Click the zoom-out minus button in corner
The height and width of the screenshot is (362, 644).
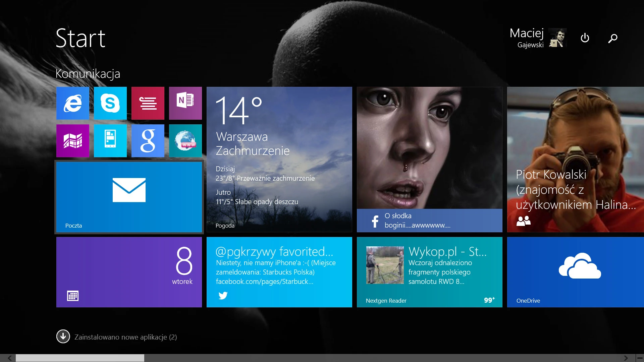(640, 358)
